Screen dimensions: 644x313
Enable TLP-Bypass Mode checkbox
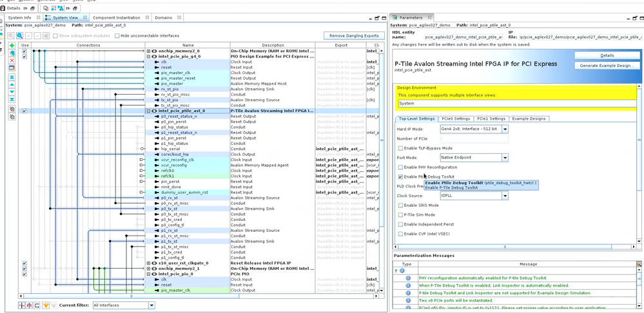pos(400,148)
